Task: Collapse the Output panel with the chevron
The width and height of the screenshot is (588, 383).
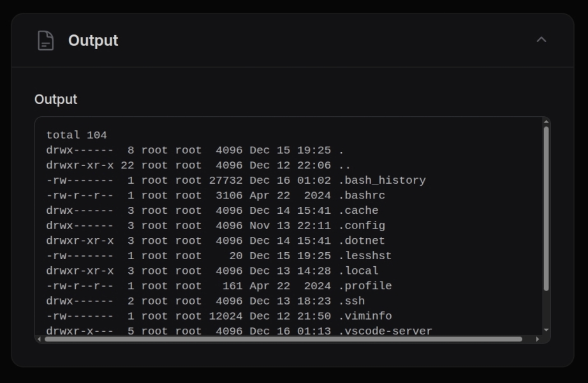Action: pyautogui.click(x=541, y=40)
